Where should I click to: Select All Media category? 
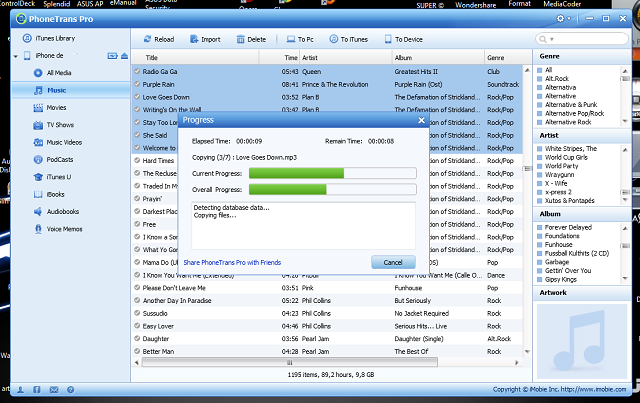click(53, 73)
